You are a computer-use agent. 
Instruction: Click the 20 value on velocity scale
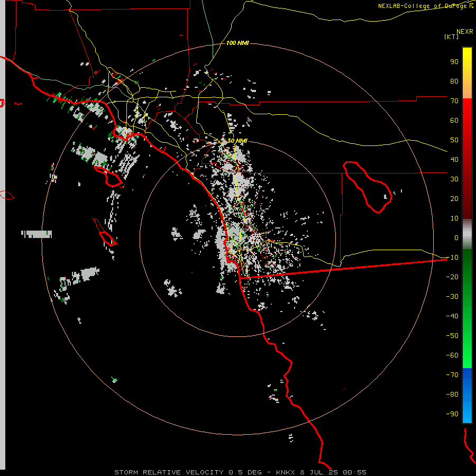[454, 198]
